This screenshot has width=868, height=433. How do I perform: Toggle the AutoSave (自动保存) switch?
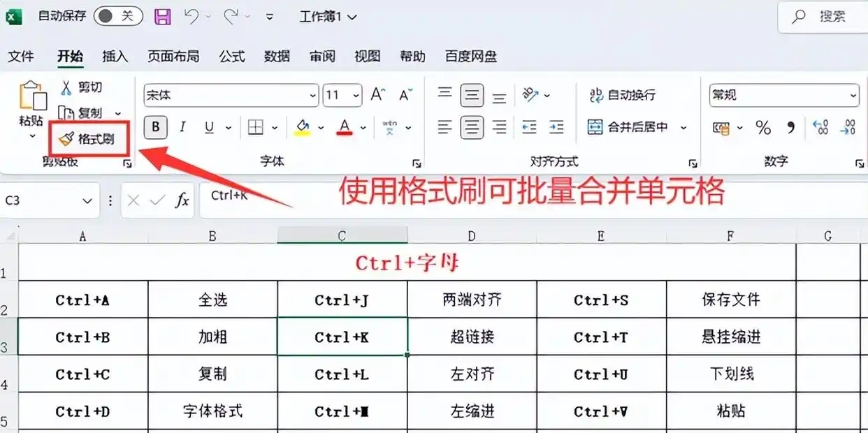coord(118,16)
